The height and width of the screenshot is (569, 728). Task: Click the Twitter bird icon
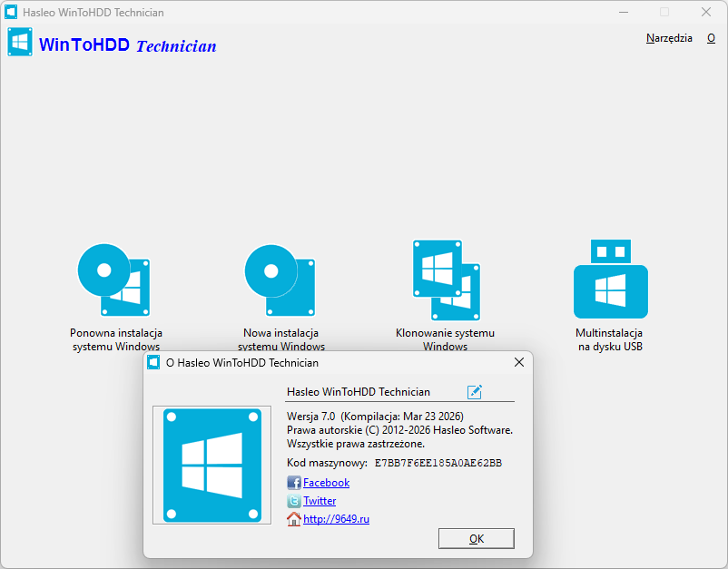click(x=294, y=501)
